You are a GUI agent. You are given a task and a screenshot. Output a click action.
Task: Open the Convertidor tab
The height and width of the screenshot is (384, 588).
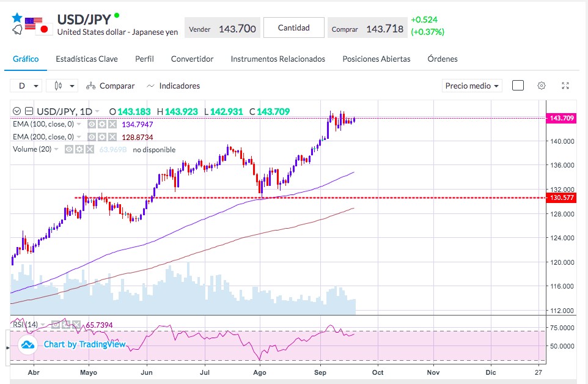pyautogui.click(x=192, y=59)
